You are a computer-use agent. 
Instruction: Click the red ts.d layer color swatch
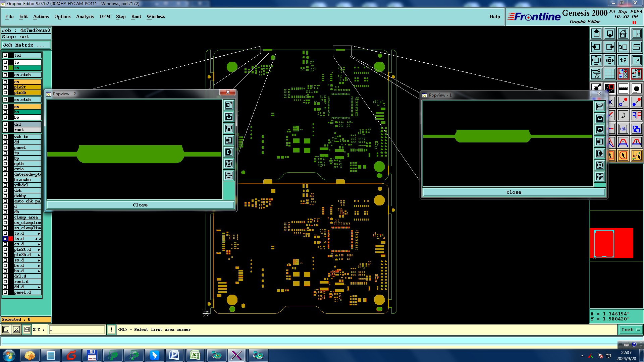click(11, 239)
